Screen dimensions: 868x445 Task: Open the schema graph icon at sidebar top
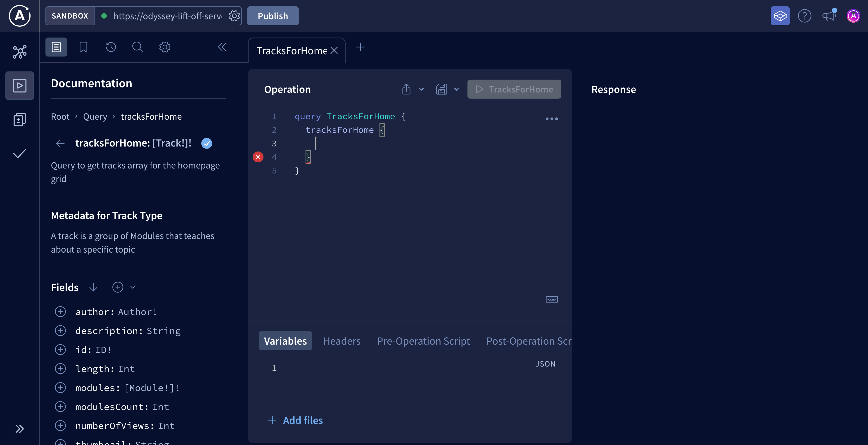19,51
